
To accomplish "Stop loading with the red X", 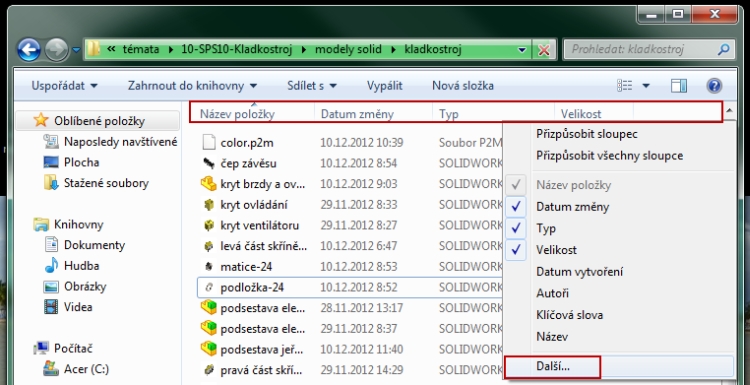I will click(x=544, y=50).
